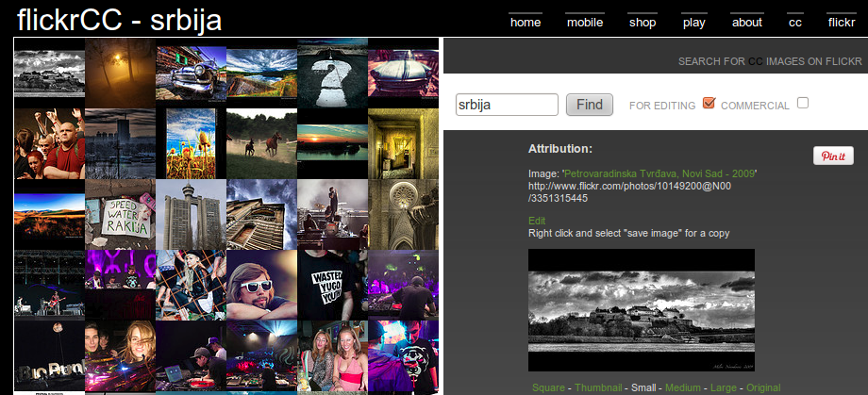Open the blue sky river landscape thumbnail

(262, 73)
